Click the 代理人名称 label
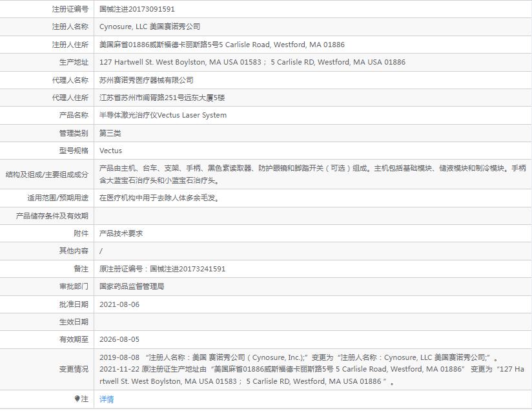 click(x=70, y=80)
